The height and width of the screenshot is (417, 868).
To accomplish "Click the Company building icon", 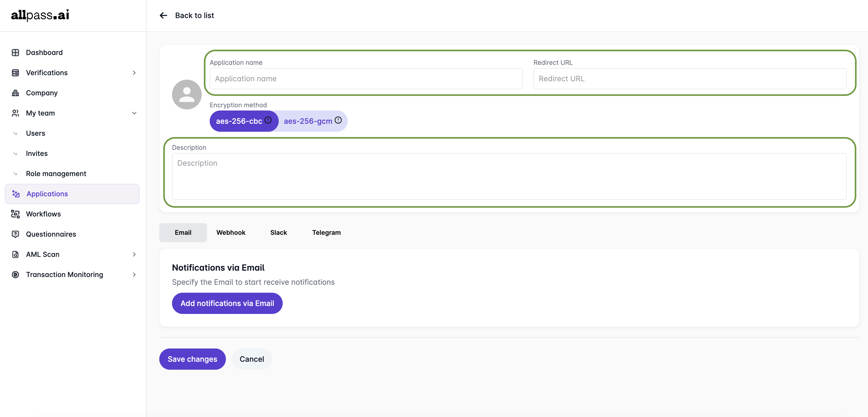I will [15, 93].
